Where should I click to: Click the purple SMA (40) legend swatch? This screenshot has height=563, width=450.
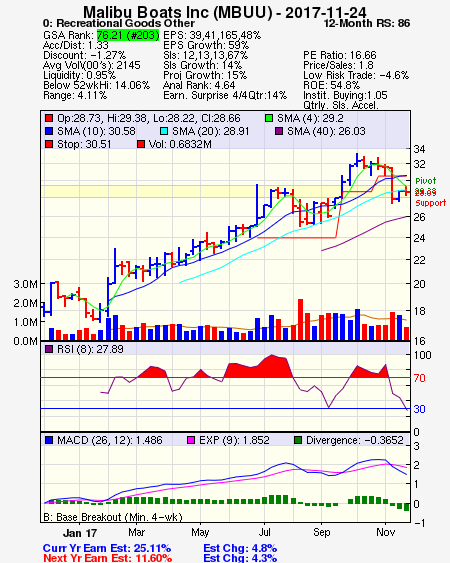click(279, 131)
